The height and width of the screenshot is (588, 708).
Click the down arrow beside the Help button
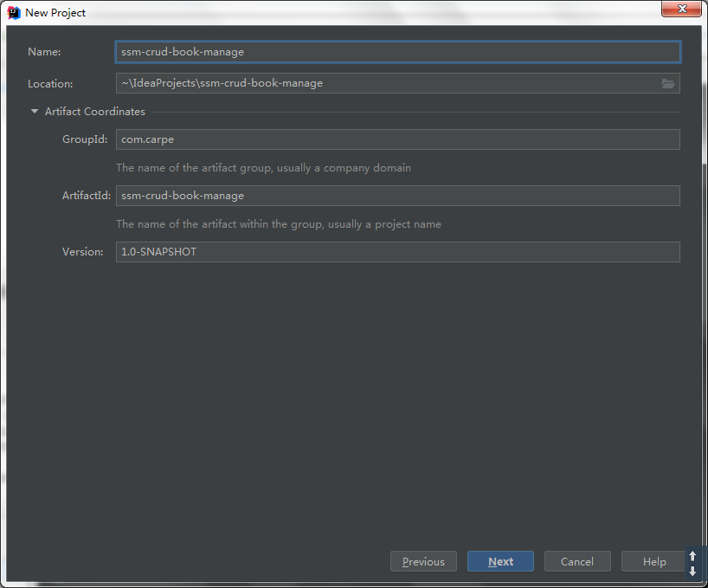(x=692, y=571)
